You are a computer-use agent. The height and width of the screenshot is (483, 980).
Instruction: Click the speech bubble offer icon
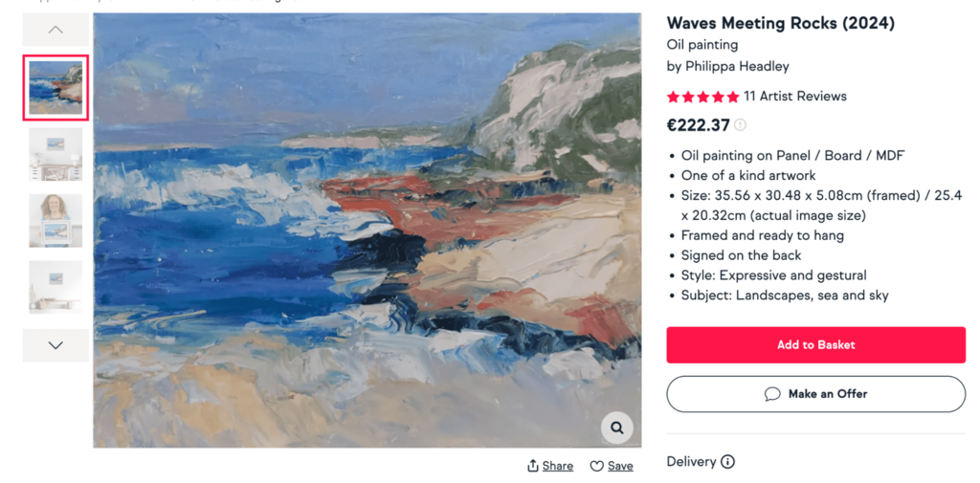pos(772,394)
